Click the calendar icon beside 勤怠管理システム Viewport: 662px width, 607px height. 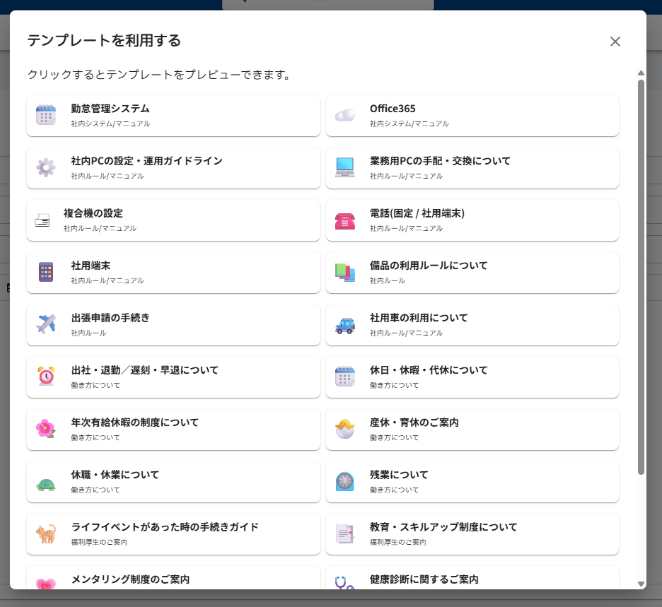[46, 115]
